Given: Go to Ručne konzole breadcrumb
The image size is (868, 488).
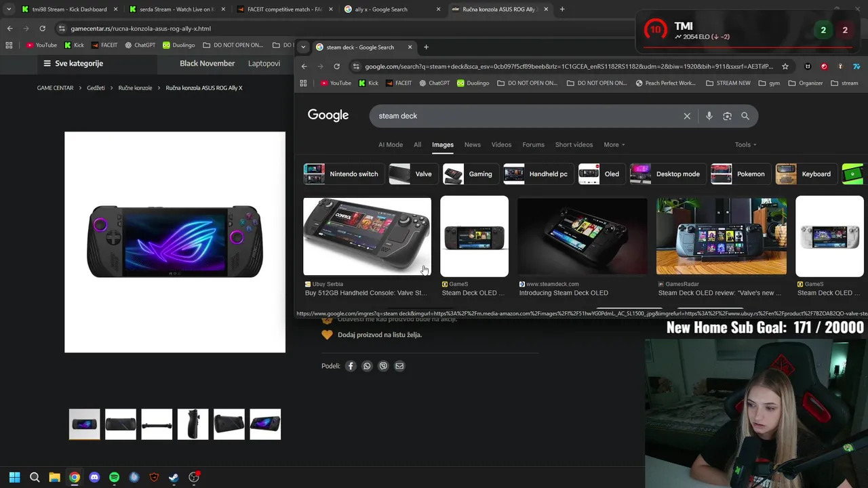Looking at the screenshot, I should (135, 88).
